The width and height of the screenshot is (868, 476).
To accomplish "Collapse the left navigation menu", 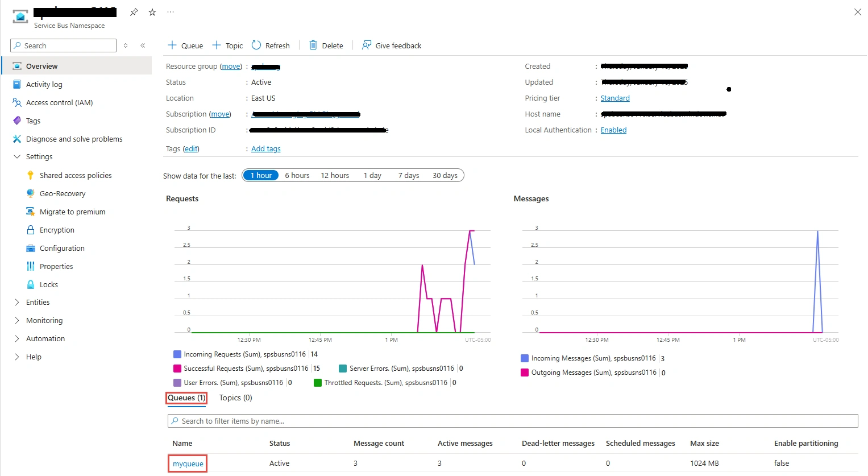I will pyautogui.click(x=143, y=45).
